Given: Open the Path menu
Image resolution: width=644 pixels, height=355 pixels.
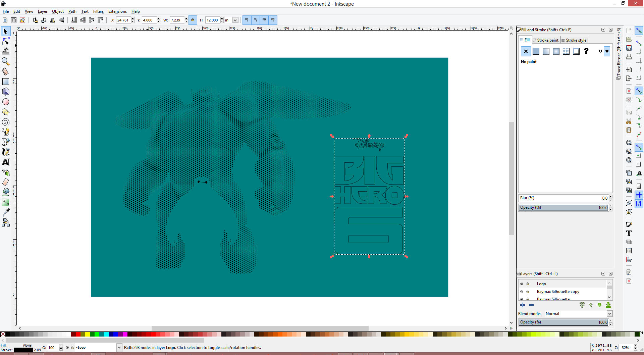Looking at the screenshot, I should (x=72, y=11).
